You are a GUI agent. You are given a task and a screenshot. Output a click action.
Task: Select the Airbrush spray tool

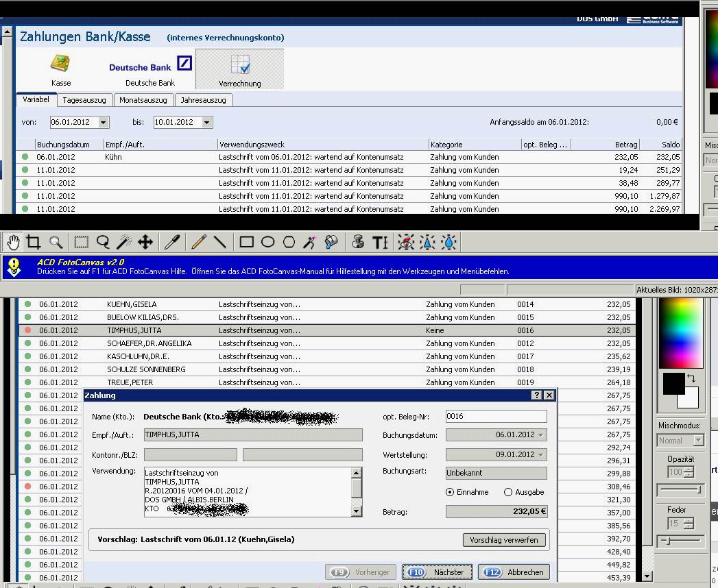coord(310,242)
